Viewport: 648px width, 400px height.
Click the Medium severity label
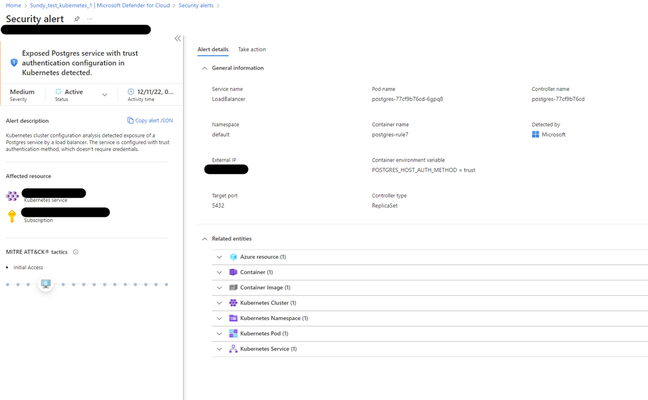(x=22, y=92)
